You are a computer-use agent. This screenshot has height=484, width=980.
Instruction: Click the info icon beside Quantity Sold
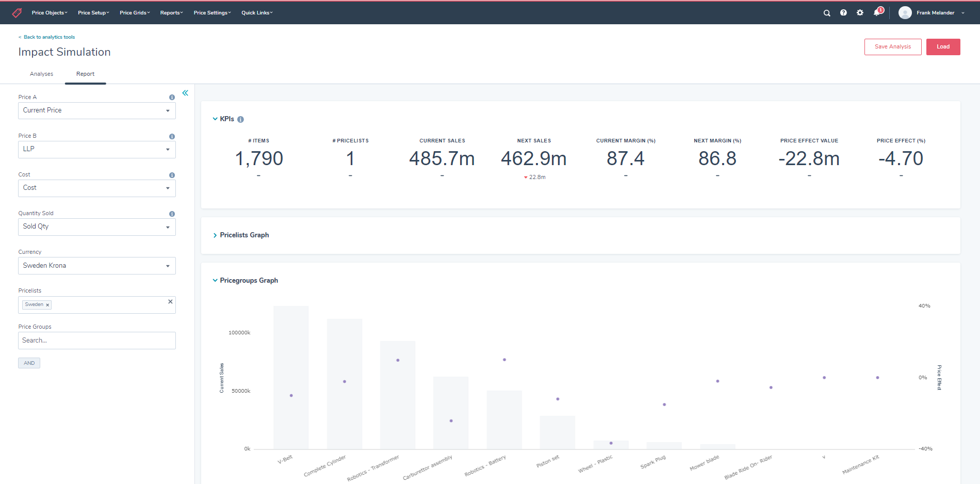[172, 214]
